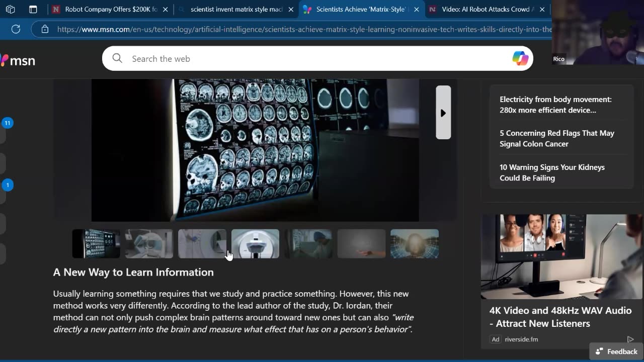This screenshot has height=362, width=644.
Task: Click the search magnifier icon
Action: point(117,58)
